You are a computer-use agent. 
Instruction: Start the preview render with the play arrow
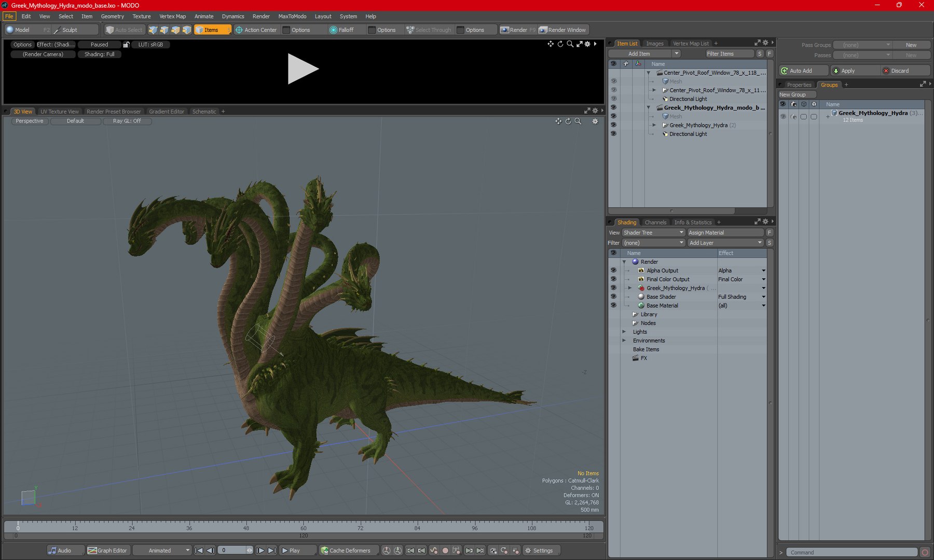coord(303,69)
